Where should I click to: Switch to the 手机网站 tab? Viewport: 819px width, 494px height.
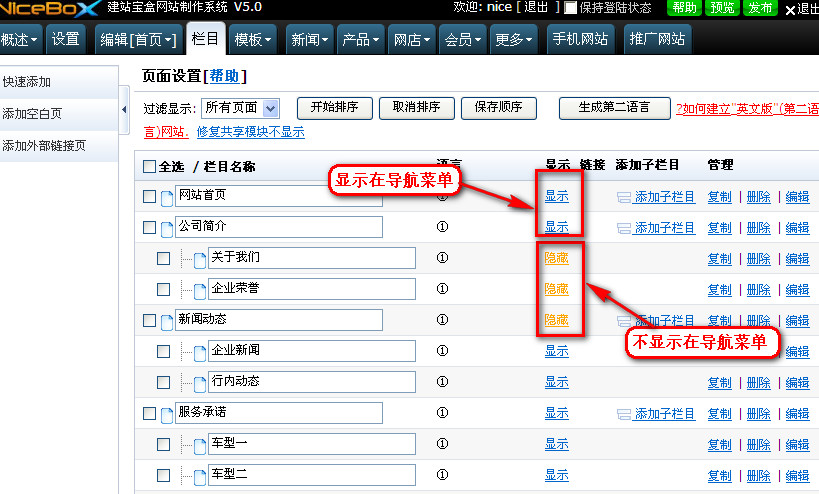(x=581, y=40)
